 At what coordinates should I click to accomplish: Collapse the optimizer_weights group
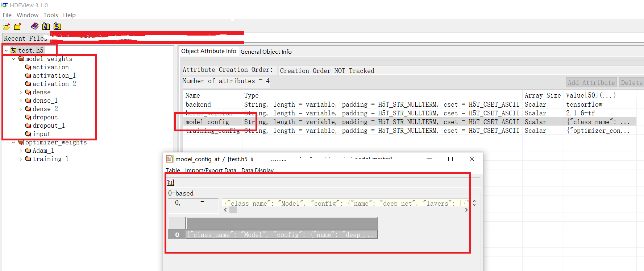pos(13,143)
